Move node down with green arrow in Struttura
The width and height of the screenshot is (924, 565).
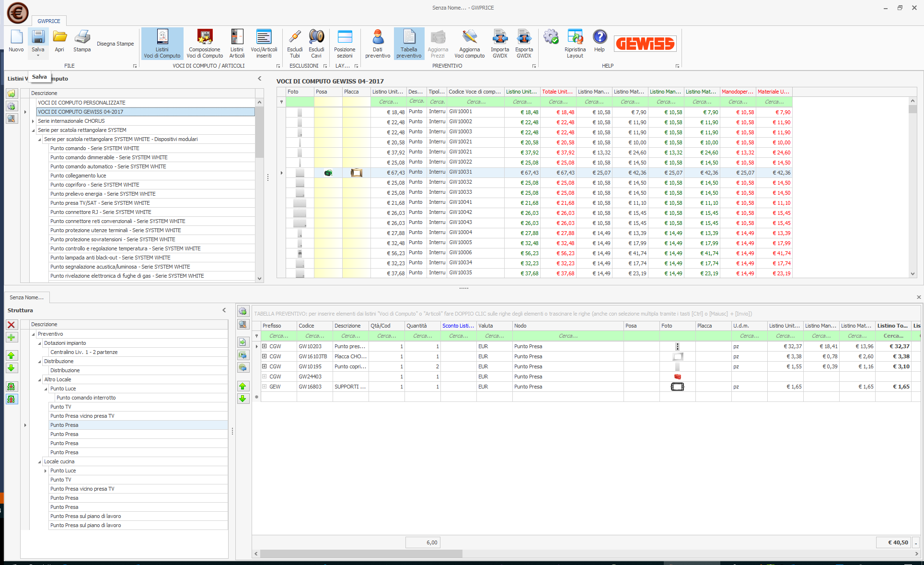point(12,368)
